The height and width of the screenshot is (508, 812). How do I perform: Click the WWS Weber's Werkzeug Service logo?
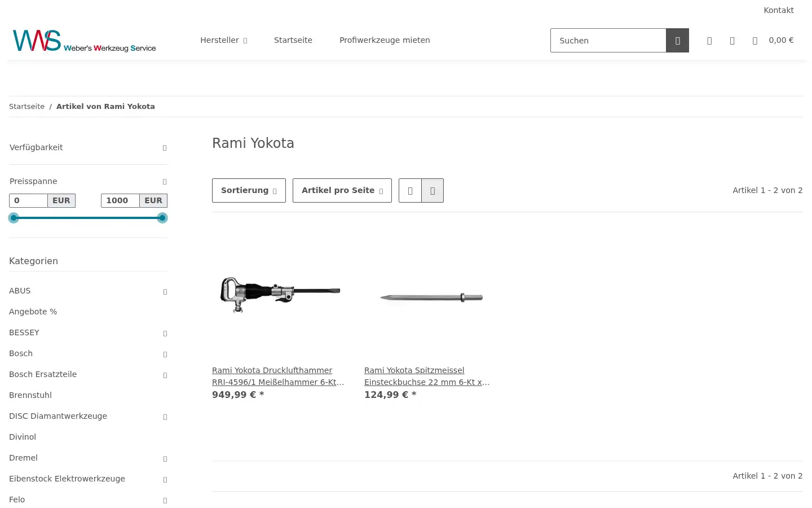[85, 41]
